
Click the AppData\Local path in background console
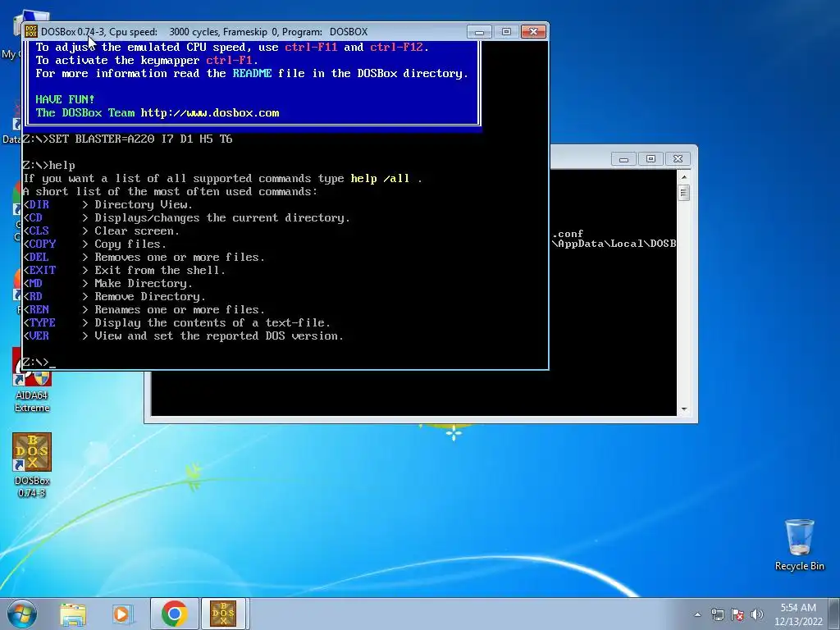tap(614, 244)
